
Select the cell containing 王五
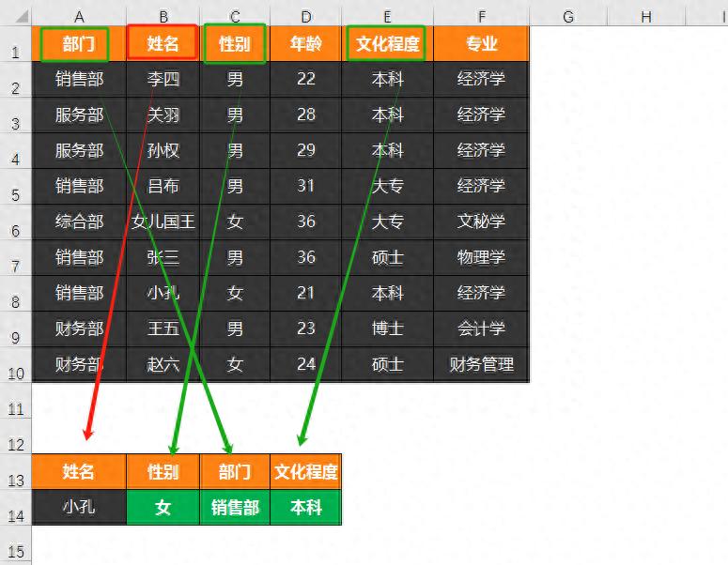(x=163, y=329)
